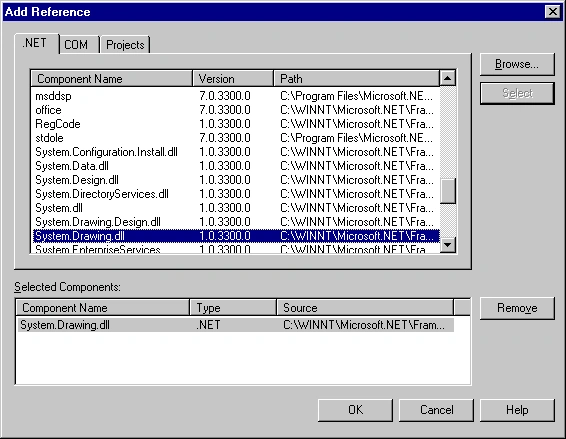Select System.Drawing.dll in Selected Components
The image size is (566, 439).
pyautogui.click(x=235, y=325)
